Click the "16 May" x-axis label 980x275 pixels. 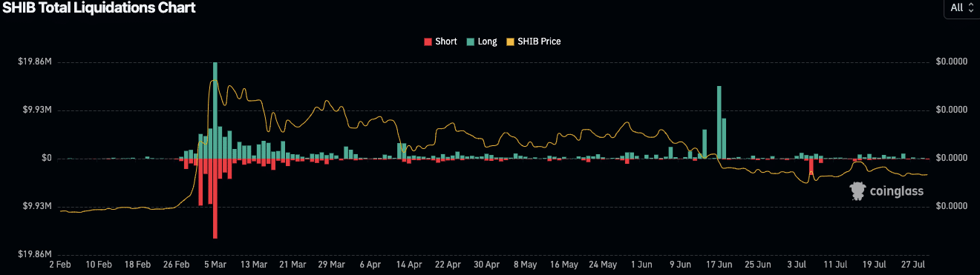563,264
